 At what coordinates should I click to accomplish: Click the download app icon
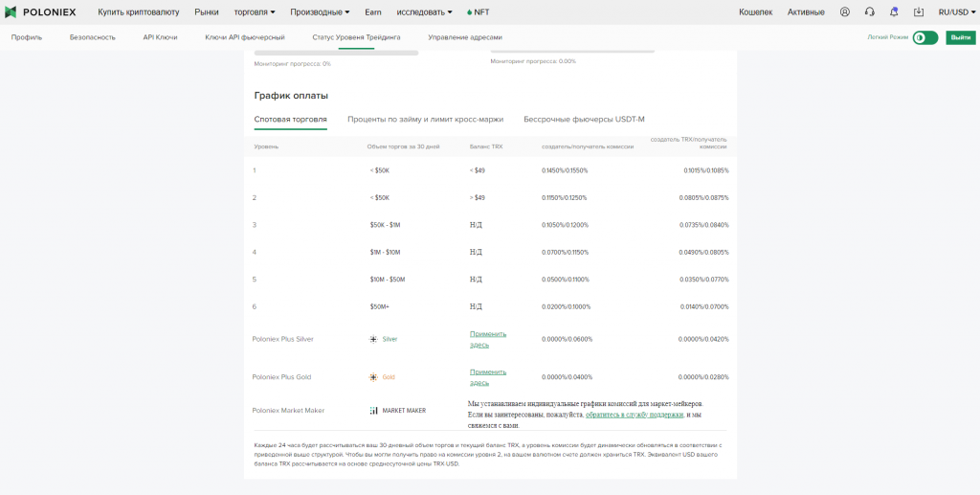919,12
